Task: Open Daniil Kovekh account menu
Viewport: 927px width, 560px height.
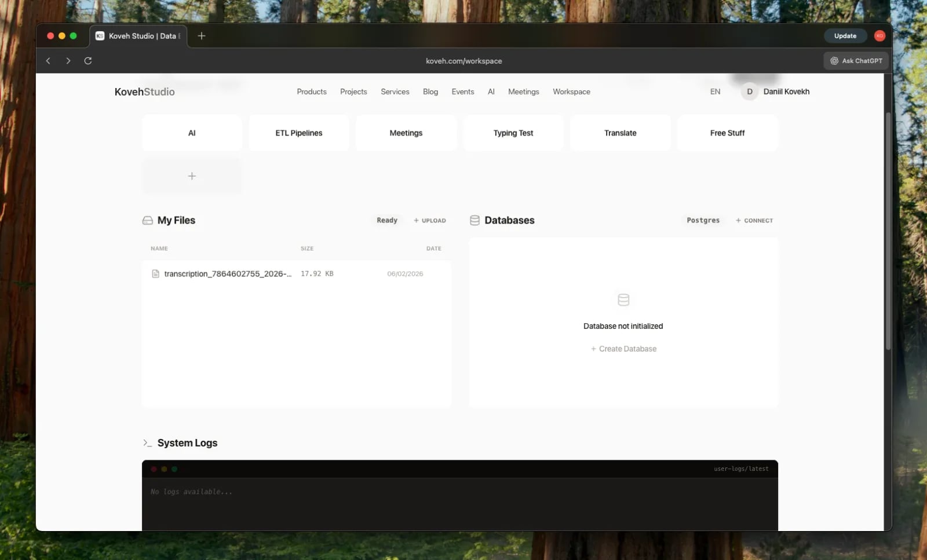Action: coord(786,92)
